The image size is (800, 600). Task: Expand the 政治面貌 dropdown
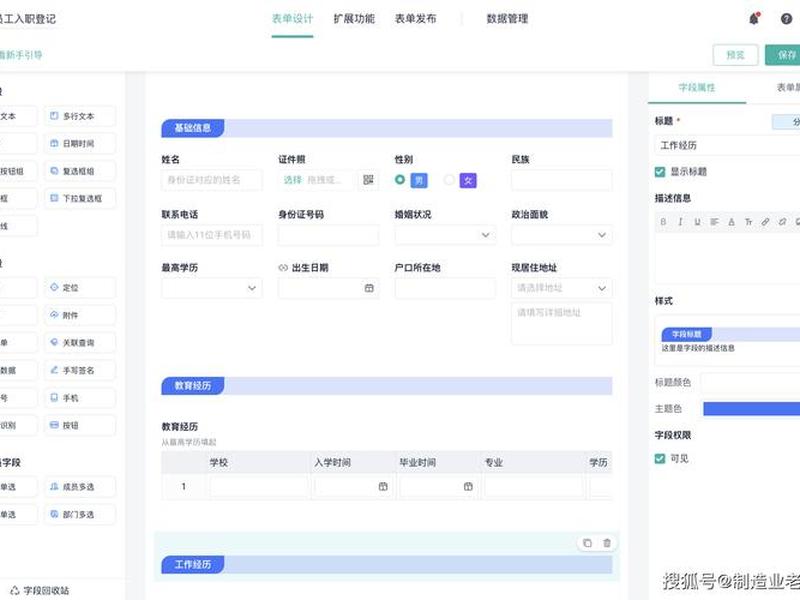[x=562, y=235]
